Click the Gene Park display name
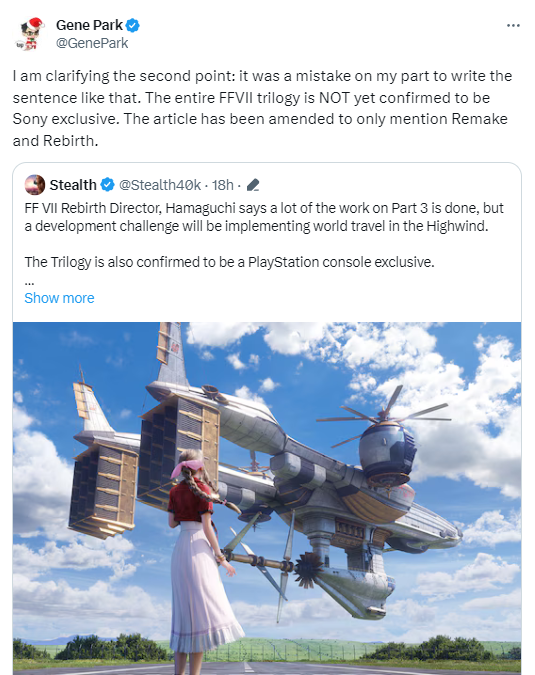Image resolution: width=535 pixels, height=675 pixels. 90,25
